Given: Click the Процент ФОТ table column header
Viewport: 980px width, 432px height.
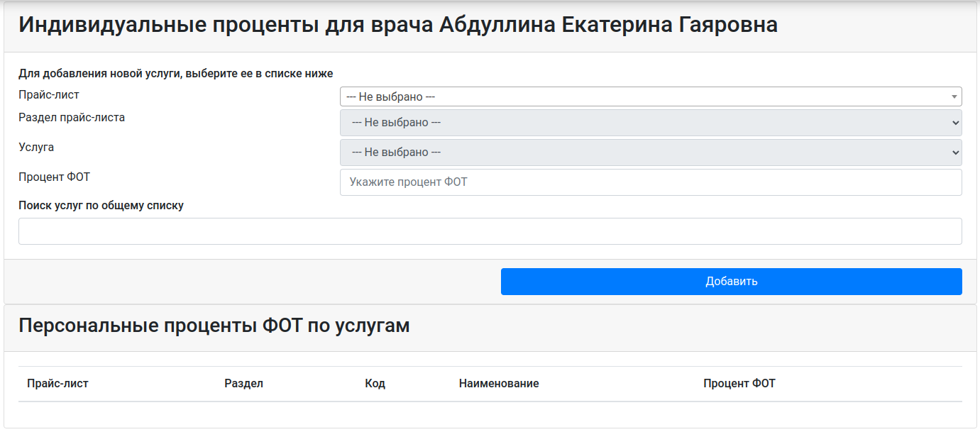Looking at the screenshot, I should pyautogui.click(x=739, y=384).
